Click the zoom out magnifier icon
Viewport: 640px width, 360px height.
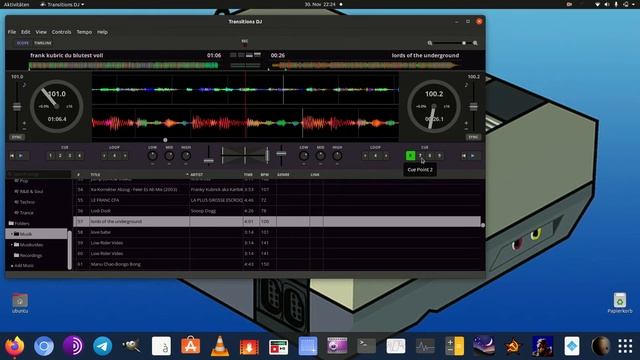pos(430,43)
